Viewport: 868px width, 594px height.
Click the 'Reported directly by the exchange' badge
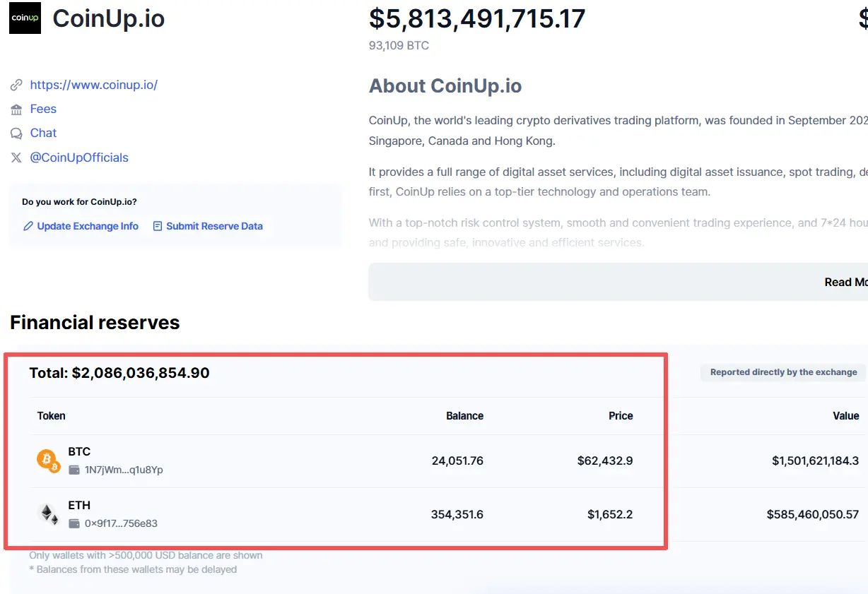coord(783,372)
